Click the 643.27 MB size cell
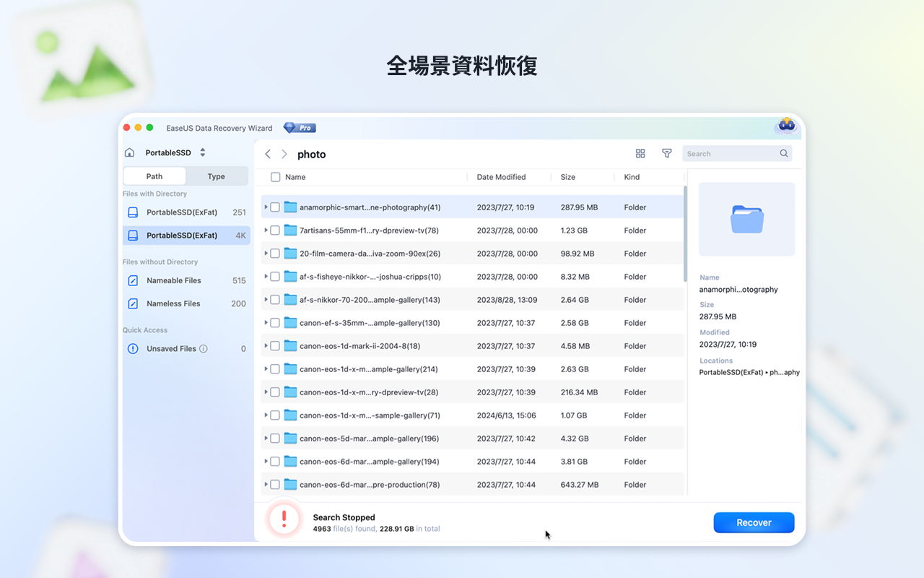 [580, 485]
